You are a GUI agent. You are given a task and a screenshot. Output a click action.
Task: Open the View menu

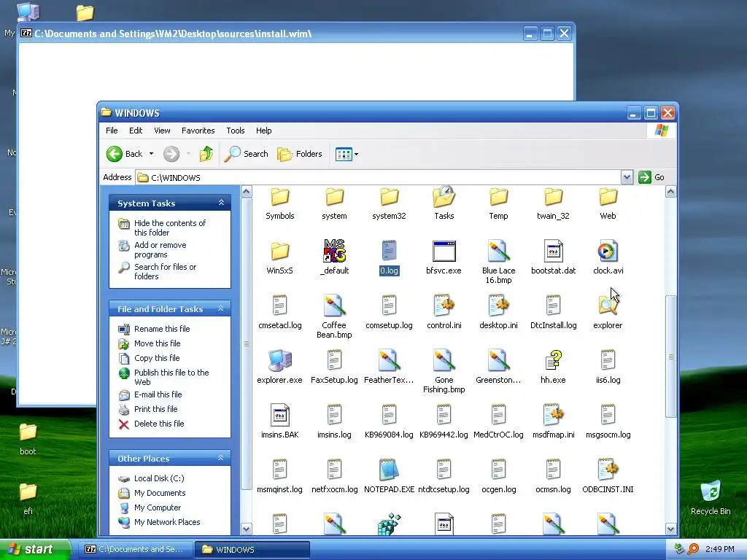click(x=162, y=131)
